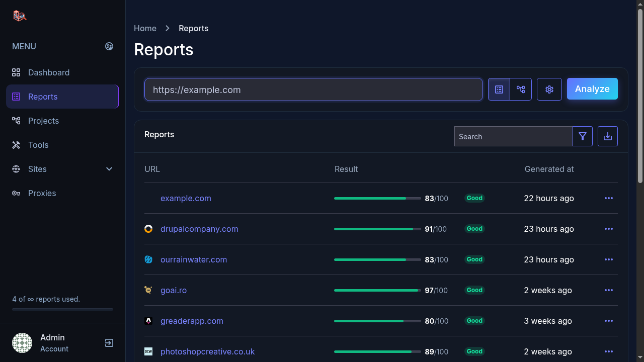Open analysis settings gear
644x362 pixels.
pos(549,89)
